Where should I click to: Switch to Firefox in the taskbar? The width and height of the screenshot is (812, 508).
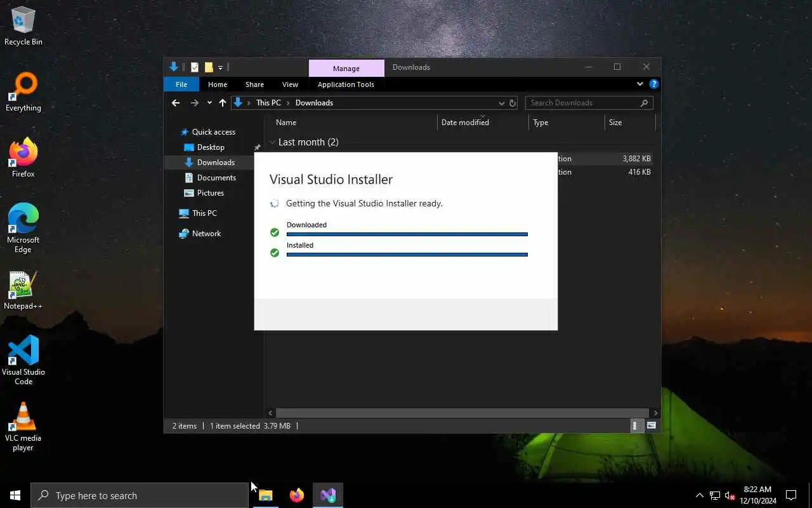click(297, 495)
